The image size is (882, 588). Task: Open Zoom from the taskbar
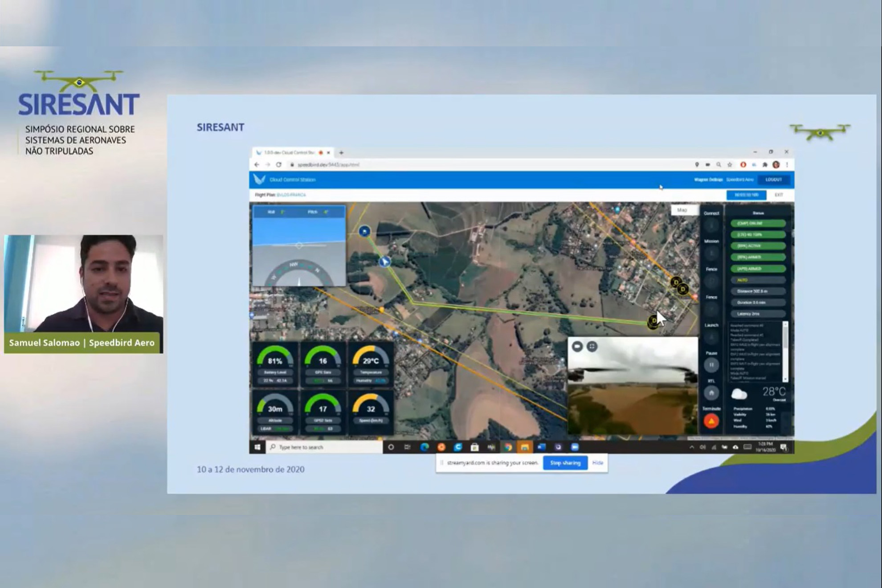pyautogui.click(x=575, y=447)
